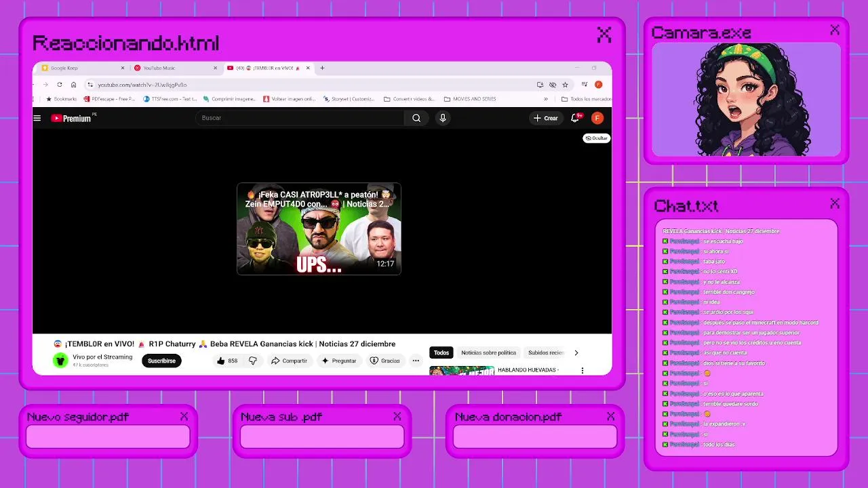Open the YouTube hamburger guide menu

[x=37, y=118]
